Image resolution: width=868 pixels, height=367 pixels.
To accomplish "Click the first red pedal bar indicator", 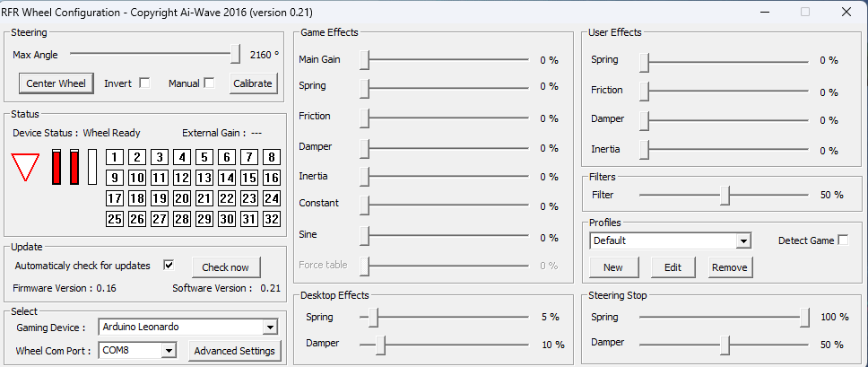I will click(x=56, y=167).
